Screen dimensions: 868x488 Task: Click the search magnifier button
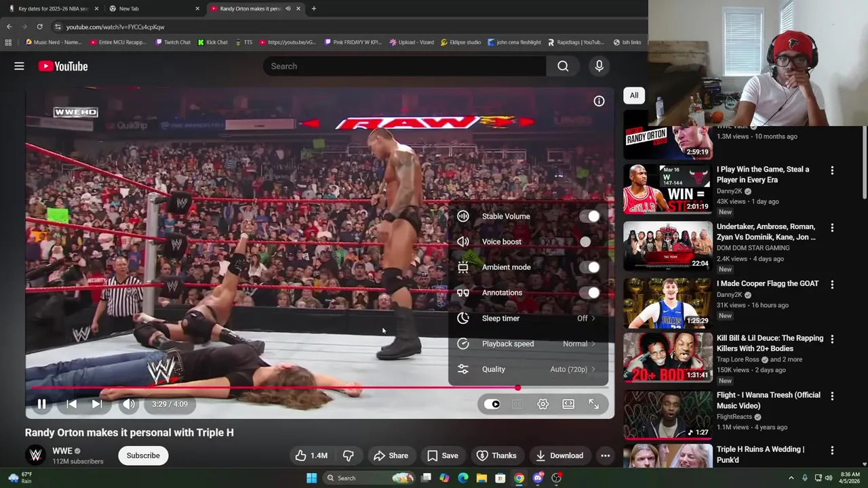(x=563, y=66)
